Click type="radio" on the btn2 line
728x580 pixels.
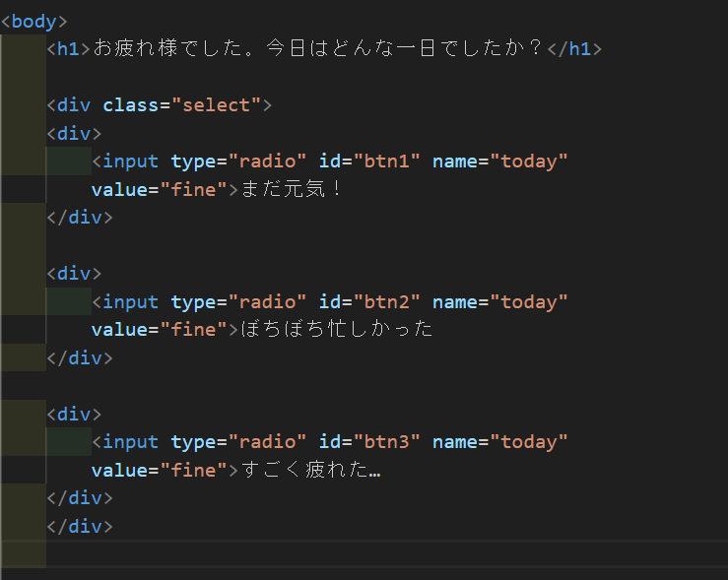pyautogui.click(x=238, y=302)
